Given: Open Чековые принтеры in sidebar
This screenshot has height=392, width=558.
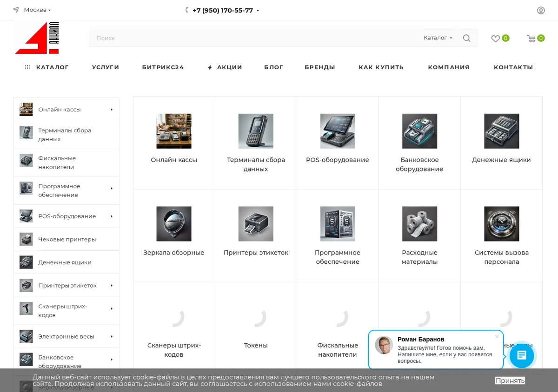Looking at the screenshot, I should pos(66,239).
